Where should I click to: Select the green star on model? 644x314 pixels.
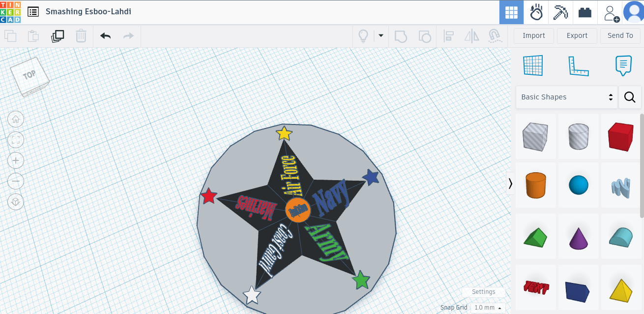[361, 280]
